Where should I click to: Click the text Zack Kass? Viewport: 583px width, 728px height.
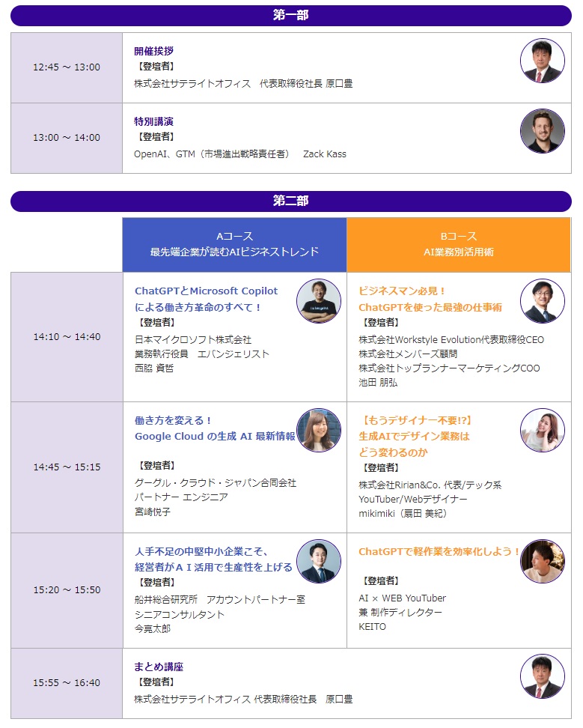click(x=325, y=154)
